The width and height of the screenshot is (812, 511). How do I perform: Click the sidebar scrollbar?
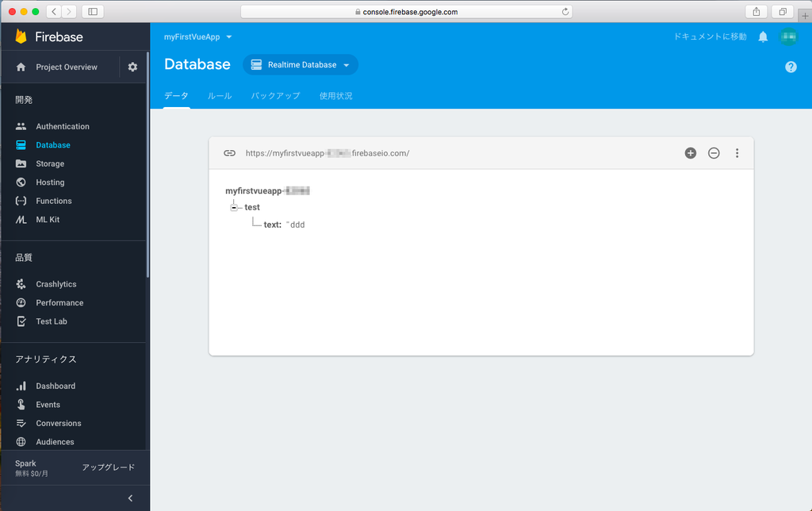coord(147,166)
